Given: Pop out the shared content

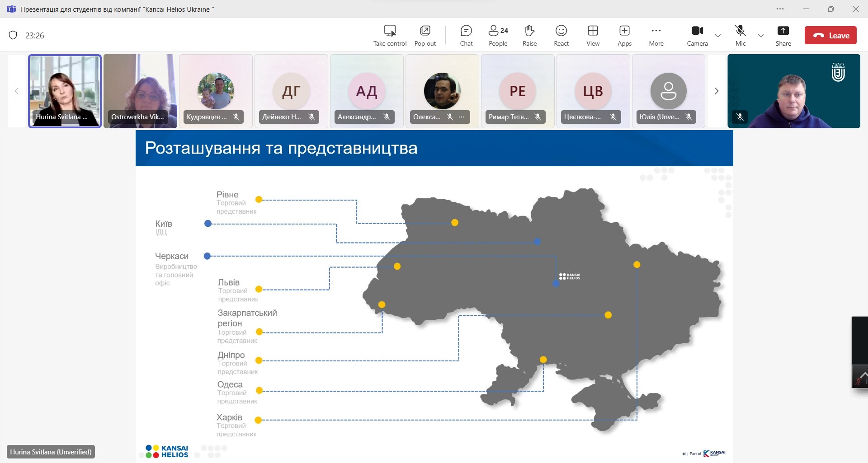Looking at the screenshot, I should click(x=425, y=35).
